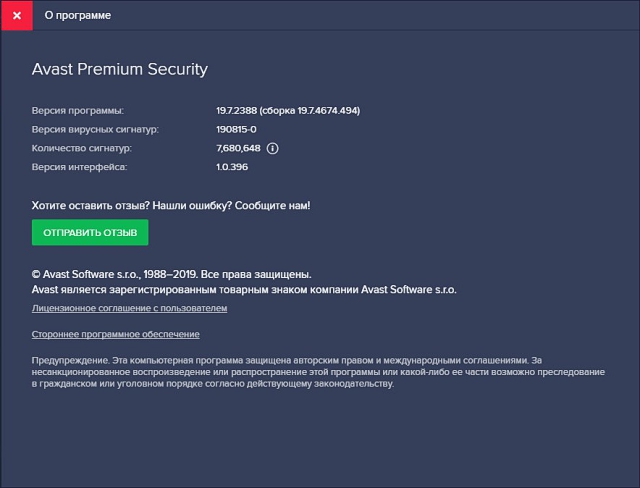This screenshot has width=640, height=488.
Task: Select the Версия программы label
Action: click(77, 110)
